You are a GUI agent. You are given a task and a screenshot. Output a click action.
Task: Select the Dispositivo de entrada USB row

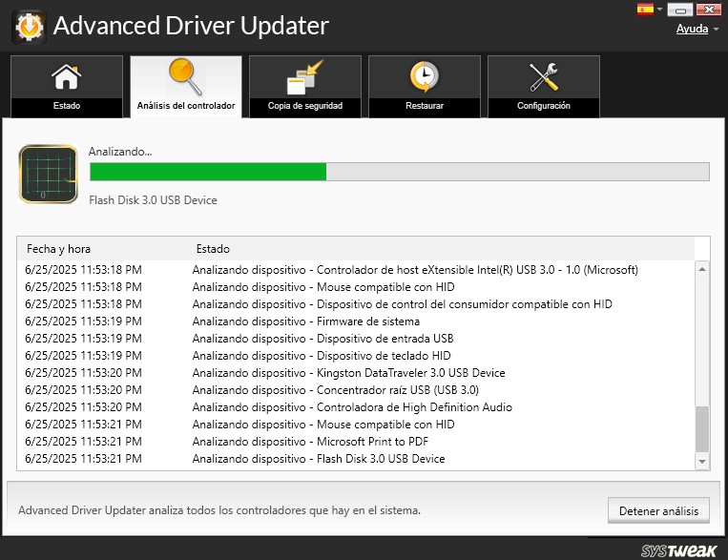pos(356,339)
